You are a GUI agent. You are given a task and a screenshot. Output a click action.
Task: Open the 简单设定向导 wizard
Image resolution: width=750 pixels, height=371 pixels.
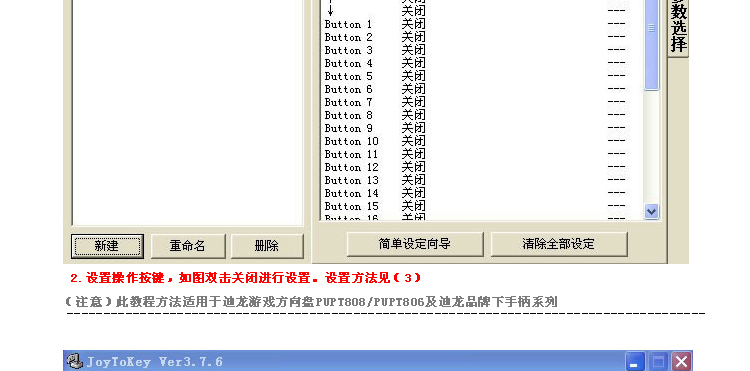[415, 244]
